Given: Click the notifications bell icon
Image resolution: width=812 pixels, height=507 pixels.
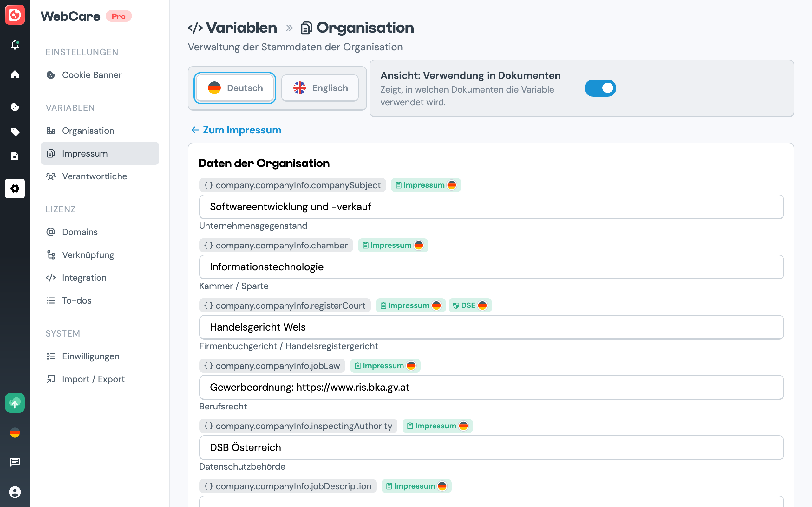Looking at the screenshot, I should [15, 45].
